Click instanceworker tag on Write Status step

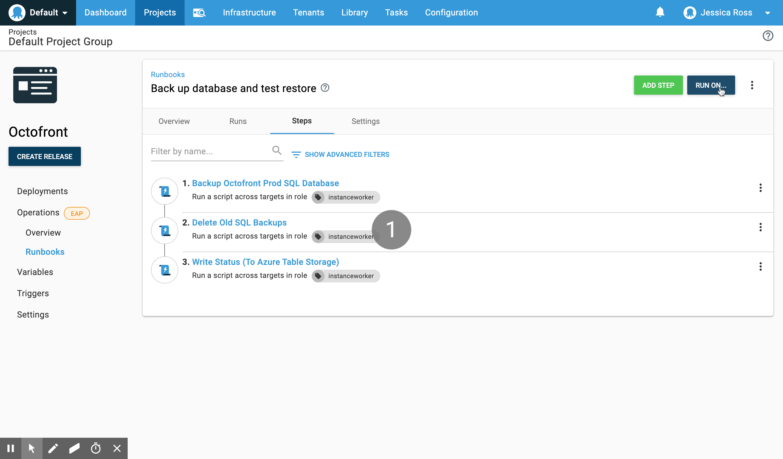tap(346, 276)
